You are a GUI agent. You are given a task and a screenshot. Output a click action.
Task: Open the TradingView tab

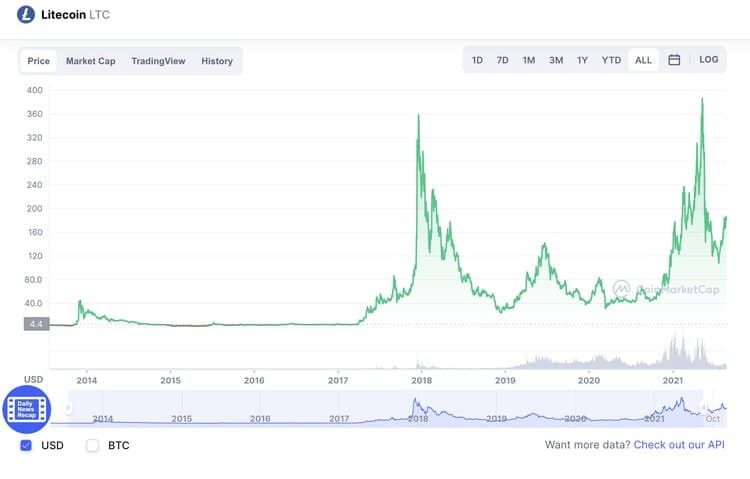pos(158,61)
